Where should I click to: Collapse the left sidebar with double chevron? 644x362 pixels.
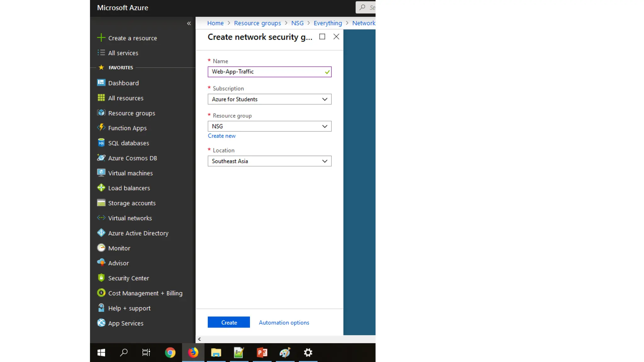(189, 23)
